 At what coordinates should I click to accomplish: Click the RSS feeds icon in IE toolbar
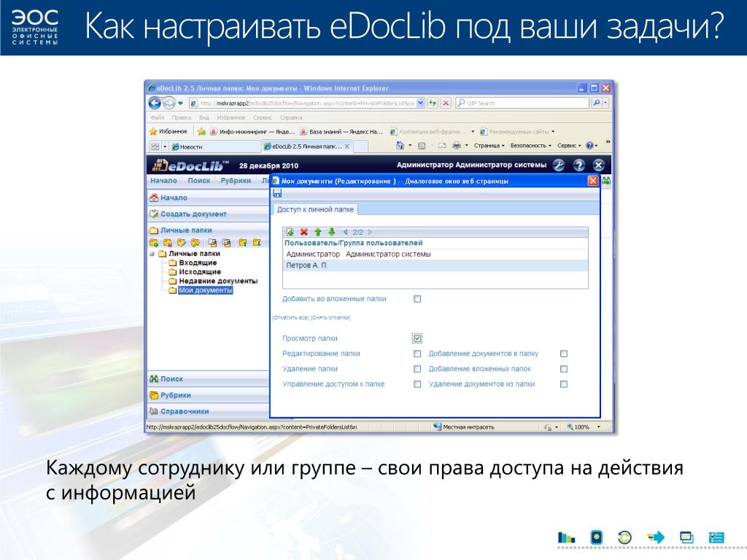[x=422, y=146]
